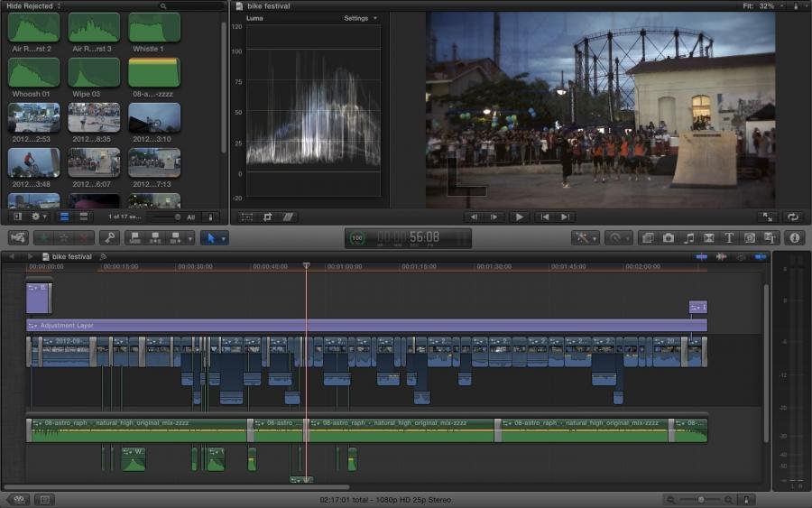Open the viewer Fit 32% zoom menu
The image size is (812, 508).
click(x=763, y=6)
